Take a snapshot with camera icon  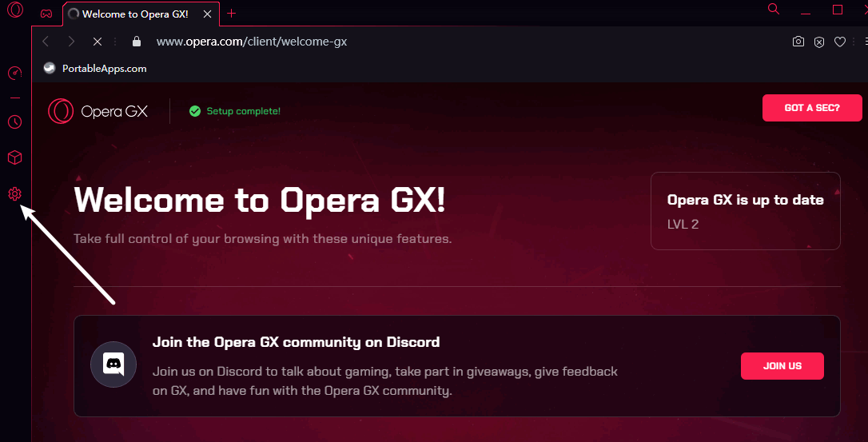click(798, 42)
